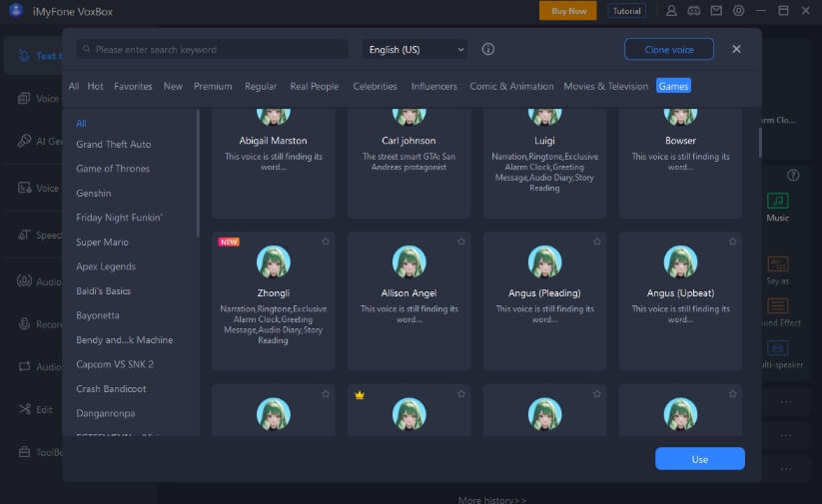Click the Text to Speech sidebar icon
Viewport: 822px width, 504px height.
click(24, 56)
